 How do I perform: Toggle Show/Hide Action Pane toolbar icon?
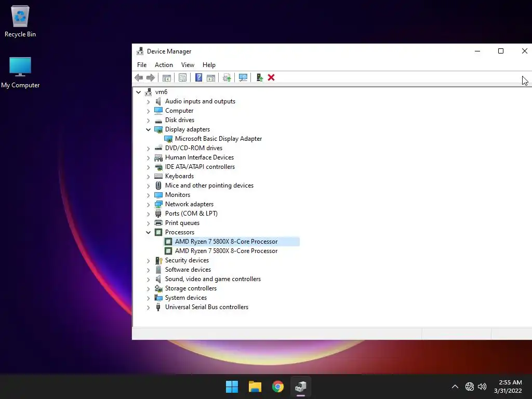click(x=211, y=78)
